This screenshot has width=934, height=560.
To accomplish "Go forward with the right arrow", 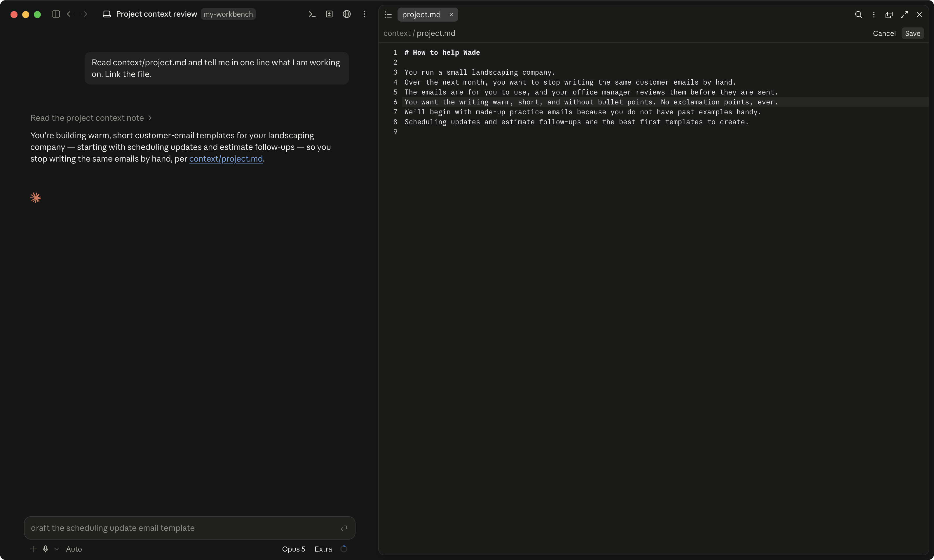I will pyautogui.click(x=84, y=14).
